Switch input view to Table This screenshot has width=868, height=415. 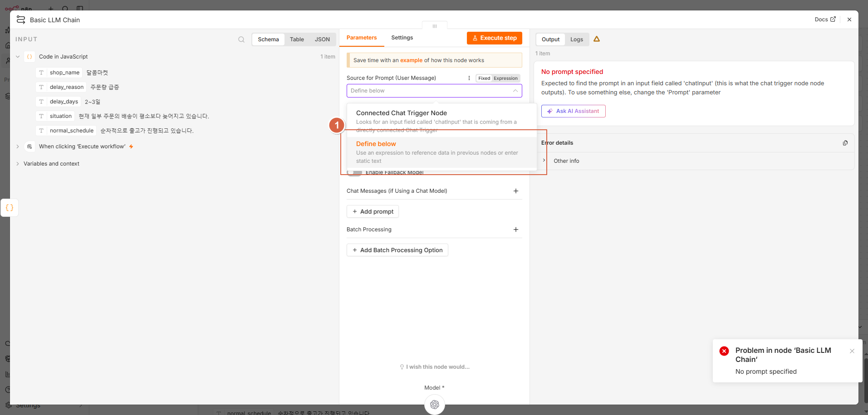click(297, 39)
